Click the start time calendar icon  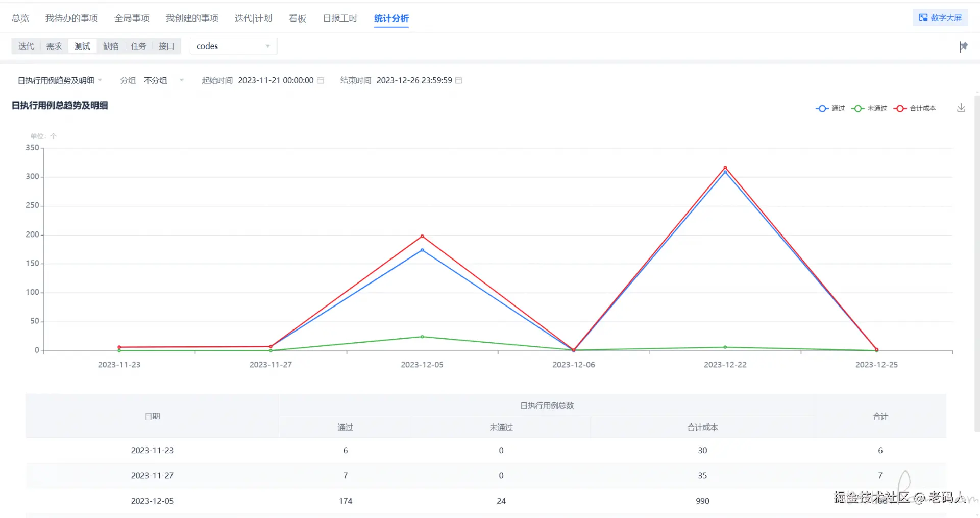point(321,80)
